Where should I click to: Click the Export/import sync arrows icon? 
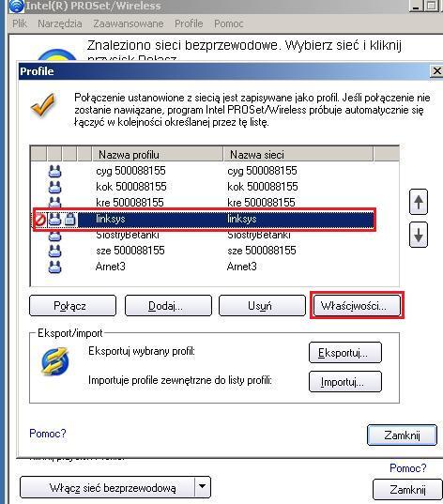(55, 361)
